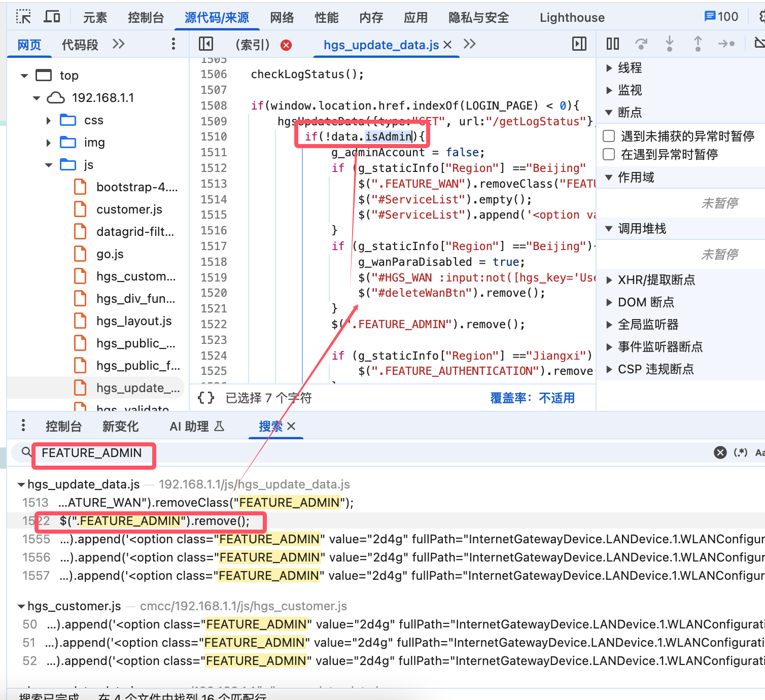Expand 全局监听器 section
This screenshot has height=700, width=765.
[x=609, y=324]
